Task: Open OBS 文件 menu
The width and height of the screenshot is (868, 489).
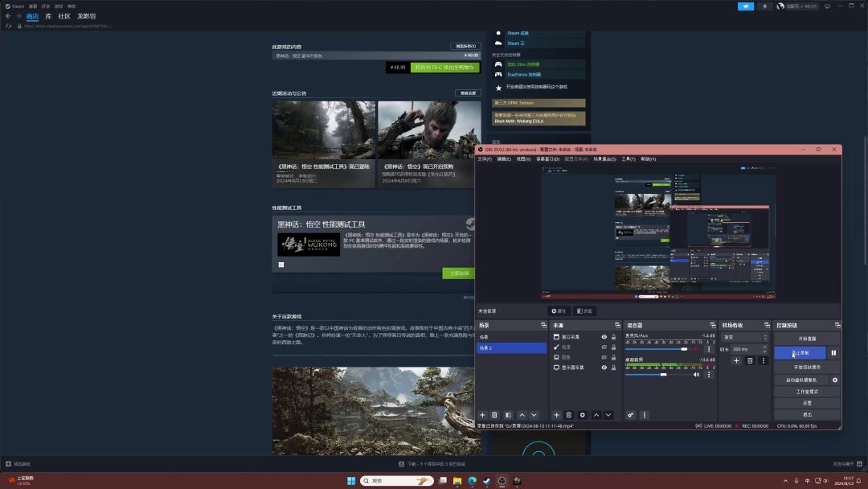Action: (485, 159)
